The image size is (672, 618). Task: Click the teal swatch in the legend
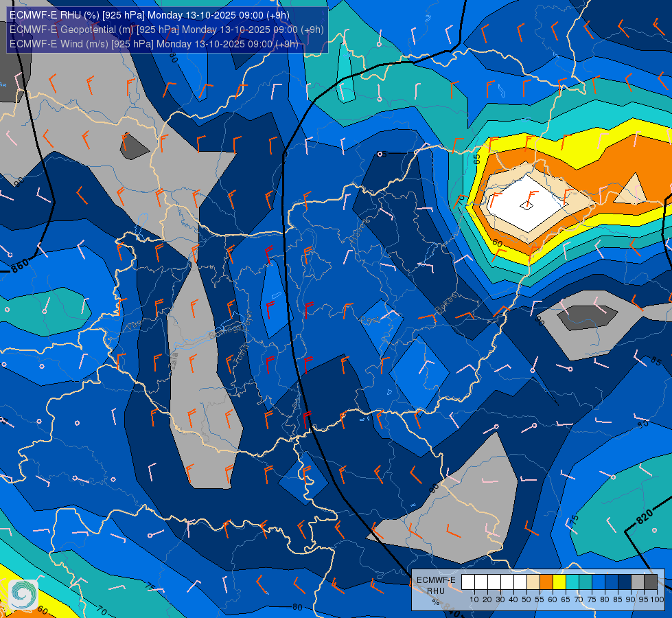586,582
